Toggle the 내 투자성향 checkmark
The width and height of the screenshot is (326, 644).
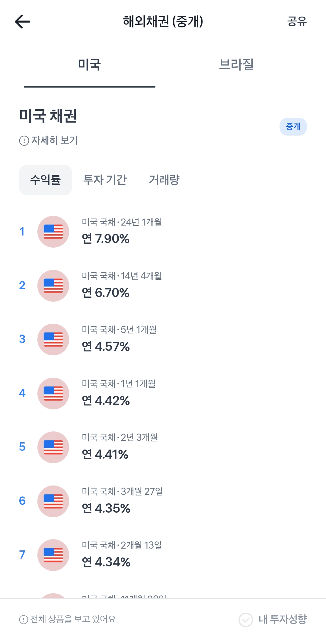246,620
